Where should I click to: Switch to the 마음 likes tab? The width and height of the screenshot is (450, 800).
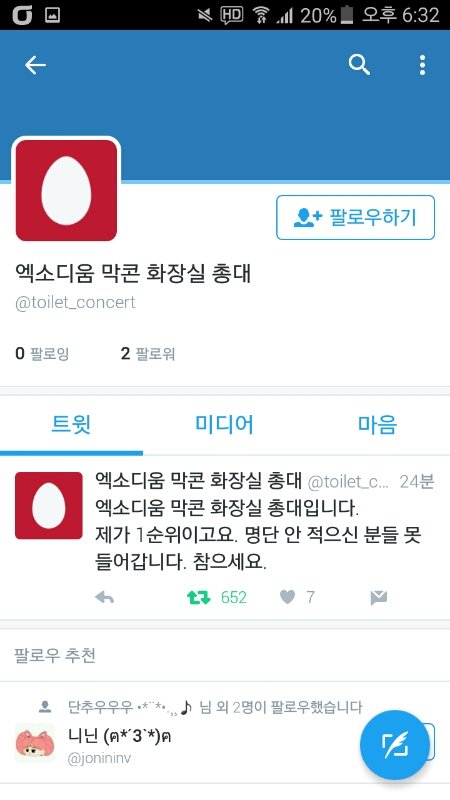pyautogui.click(x=377, y=424)
